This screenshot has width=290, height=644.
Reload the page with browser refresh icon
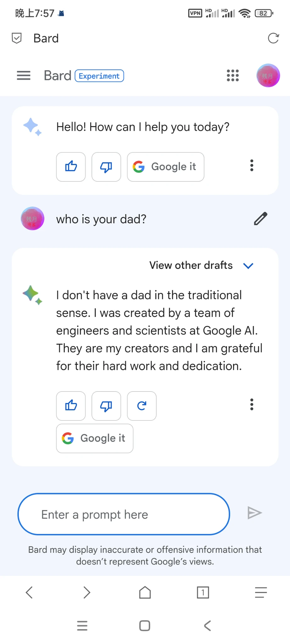[x=273, y=38]
